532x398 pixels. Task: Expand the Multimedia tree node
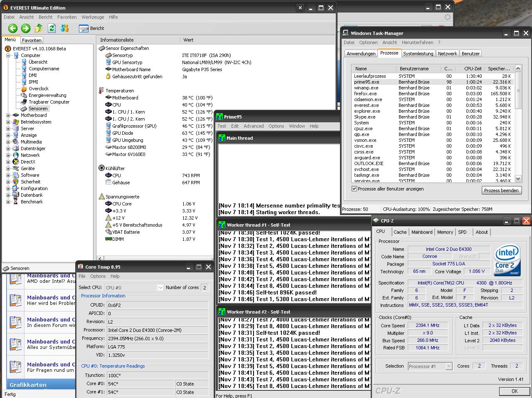[x=8, y=142]
